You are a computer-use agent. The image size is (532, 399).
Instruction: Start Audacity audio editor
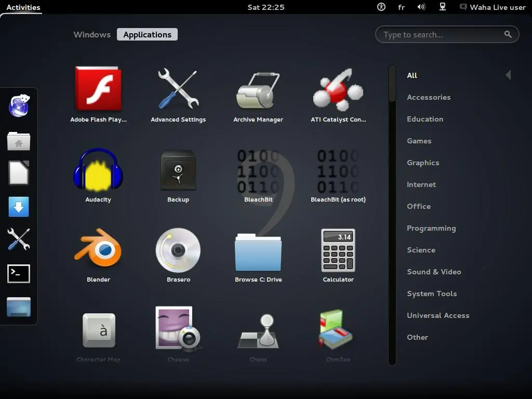click(x=98, y=175)
